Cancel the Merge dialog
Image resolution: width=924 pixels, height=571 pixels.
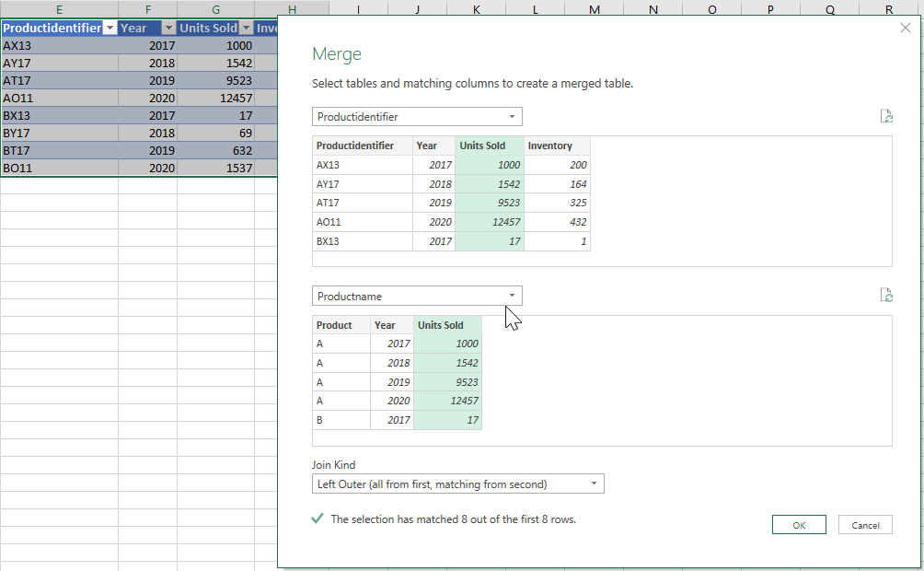tap(865, 525)
